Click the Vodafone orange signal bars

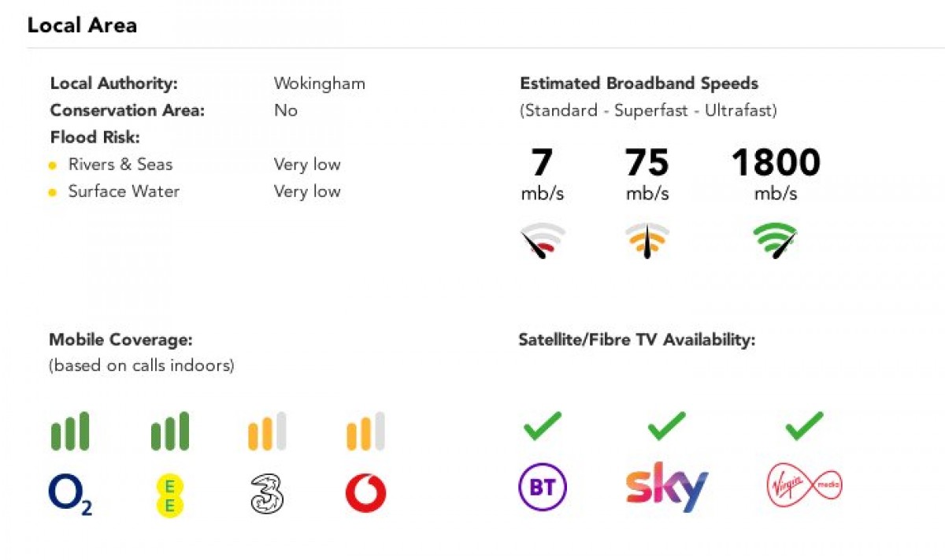(365, 432)
